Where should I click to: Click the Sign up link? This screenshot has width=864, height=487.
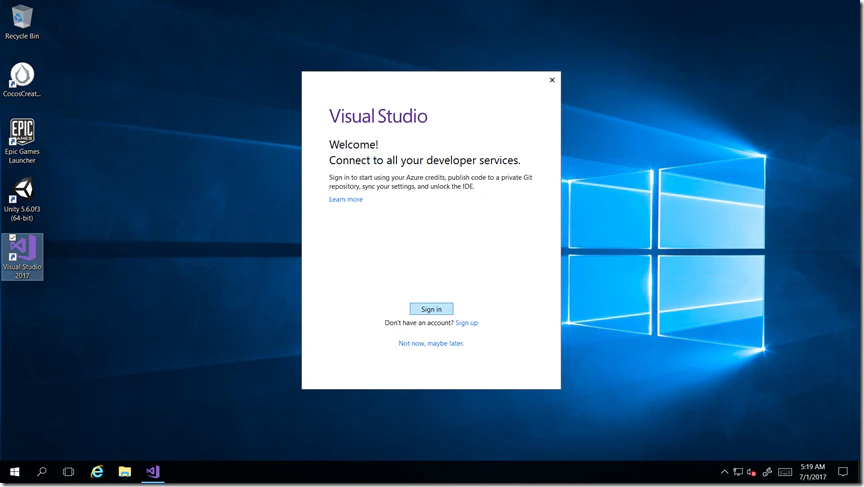(x=466, y=323)
